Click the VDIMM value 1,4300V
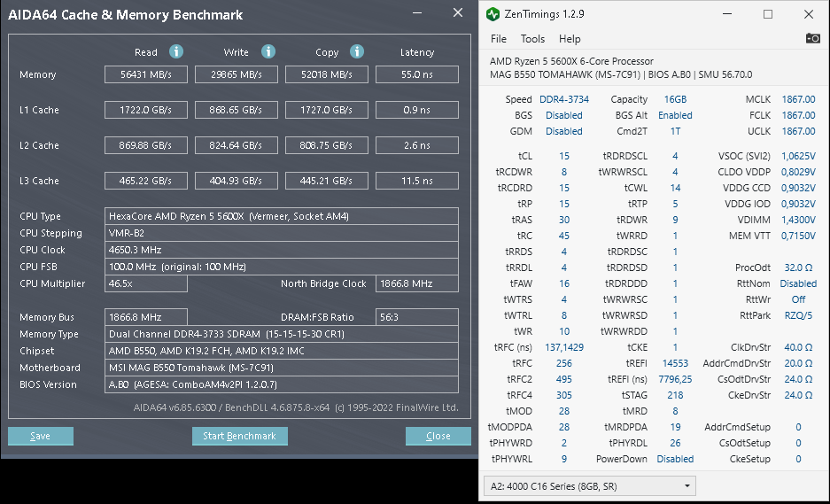Screen dimensions: 830x504 click(x=798, y=219)
